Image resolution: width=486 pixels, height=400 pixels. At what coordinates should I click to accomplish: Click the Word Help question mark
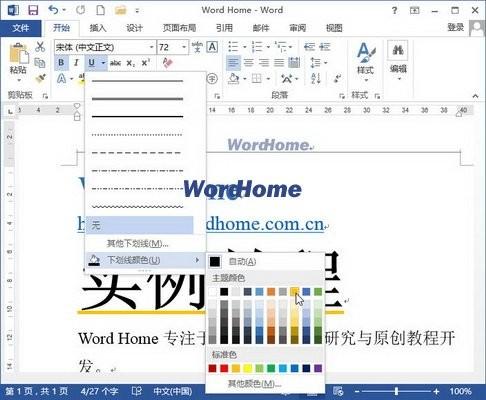(395, 10)
